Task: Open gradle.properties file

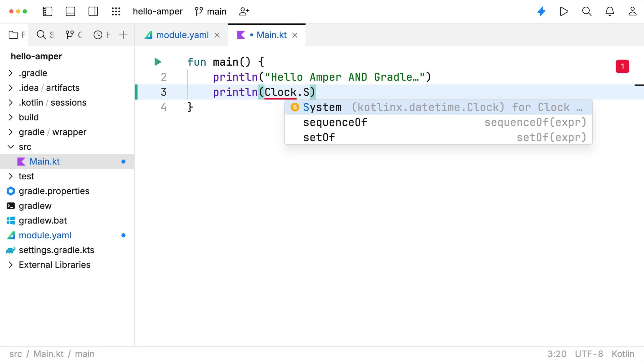Action: pos(67,191)
